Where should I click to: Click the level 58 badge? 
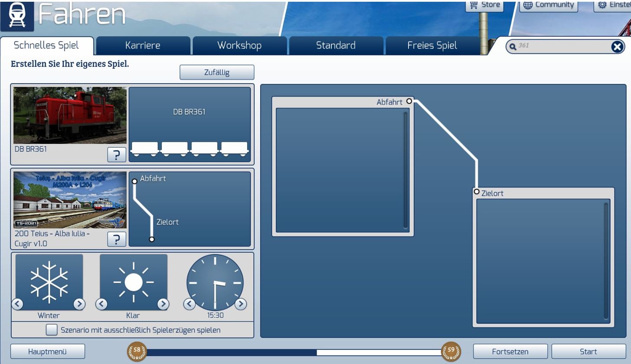[x=137, y=351]
